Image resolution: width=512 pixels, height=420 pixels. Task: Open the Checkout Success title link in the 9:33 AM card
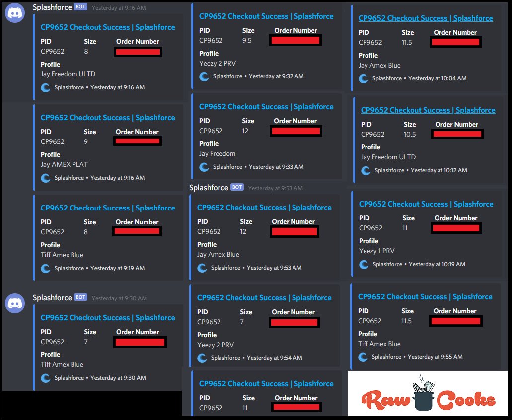[x=267, y=107]
